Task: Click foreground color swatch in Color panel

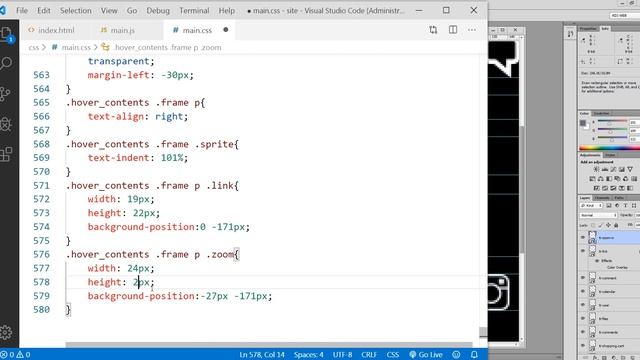Action: 583,123
